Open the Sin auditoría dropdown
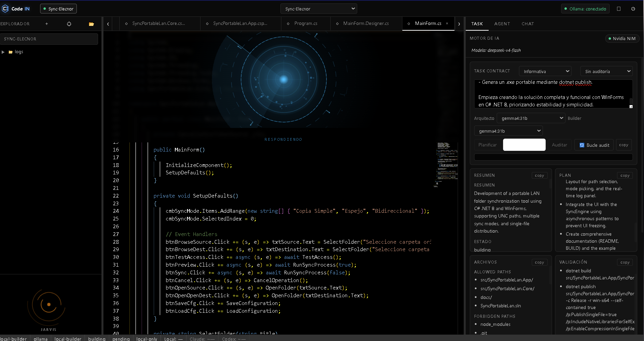Viewport: 644px width, 341px height. 607,71
